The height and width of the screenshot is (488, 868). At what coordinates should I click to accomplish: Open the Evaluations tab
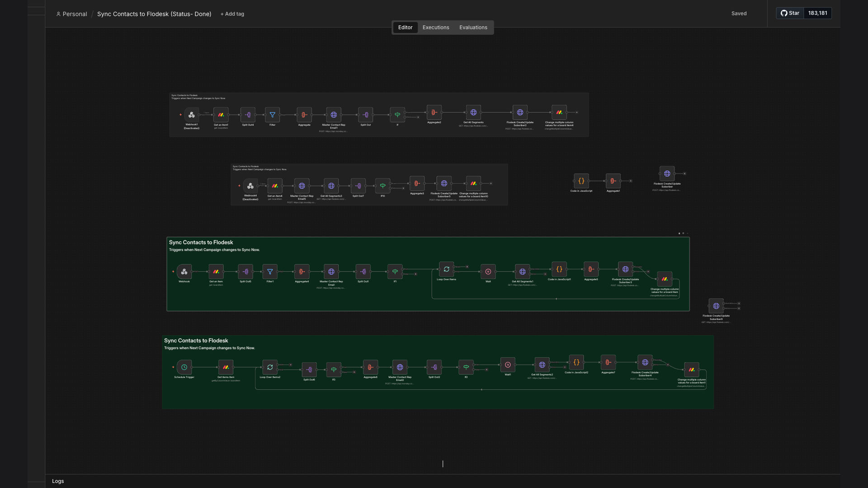coord(473,28)
